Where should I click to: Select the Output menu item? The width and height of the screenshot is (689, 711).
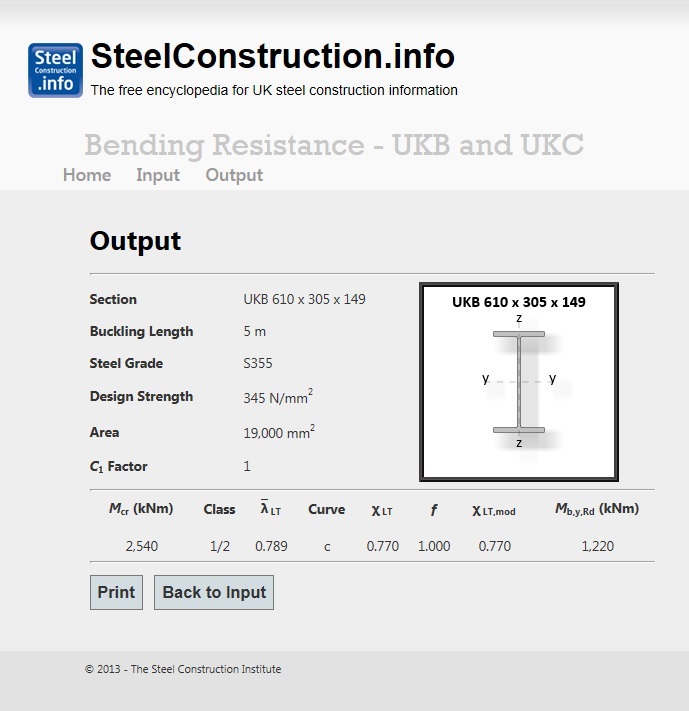[x=234, y=175]
